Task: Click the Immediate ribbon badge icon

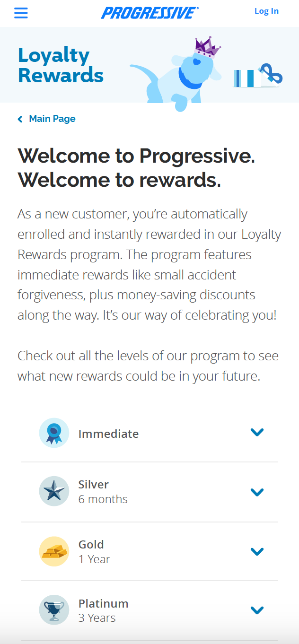Action: click(x=54, y=433)
